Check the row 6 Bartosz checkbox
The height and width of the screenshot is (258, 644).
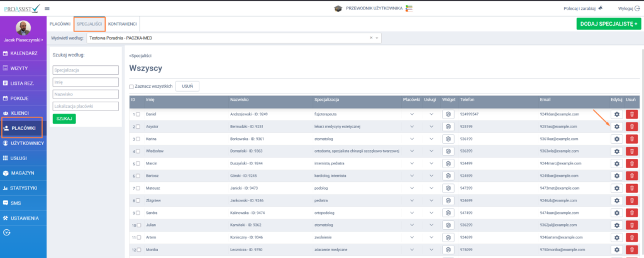138,175
